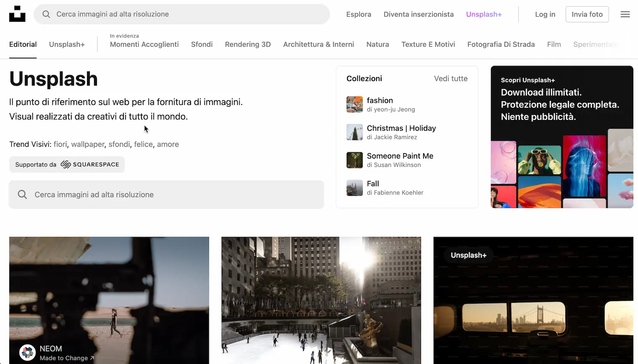Open the Natura category
Viewport: 638px width, 364px height.
pos(378,44)
